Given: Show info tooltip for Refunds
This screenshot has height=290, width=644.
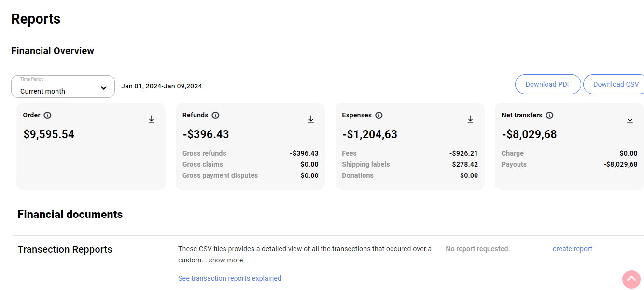Looking at the screenshot, I should click(x=215, y=116).
